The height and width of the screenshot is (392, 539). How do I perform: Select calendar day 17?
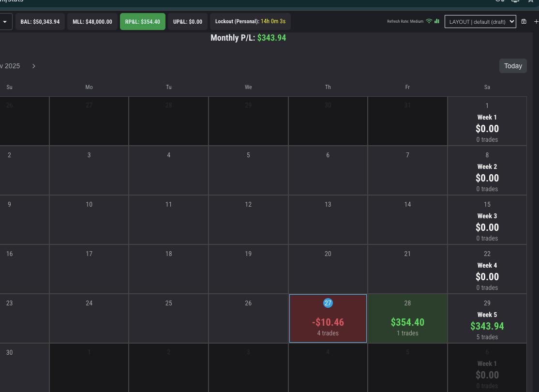point(89,269)
